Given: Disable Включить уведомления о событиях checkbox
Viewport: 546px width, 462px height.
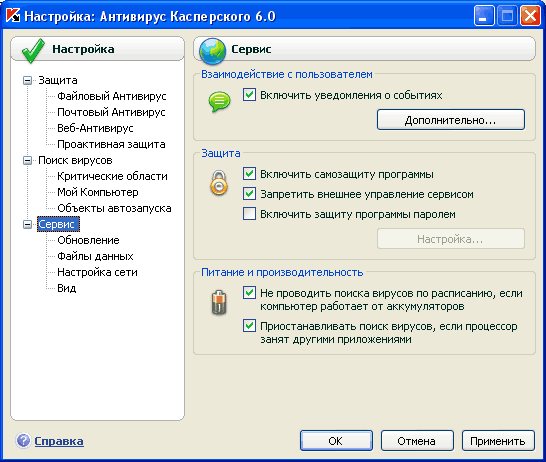Looking at the screenshot, I should (x=249, y=95).
